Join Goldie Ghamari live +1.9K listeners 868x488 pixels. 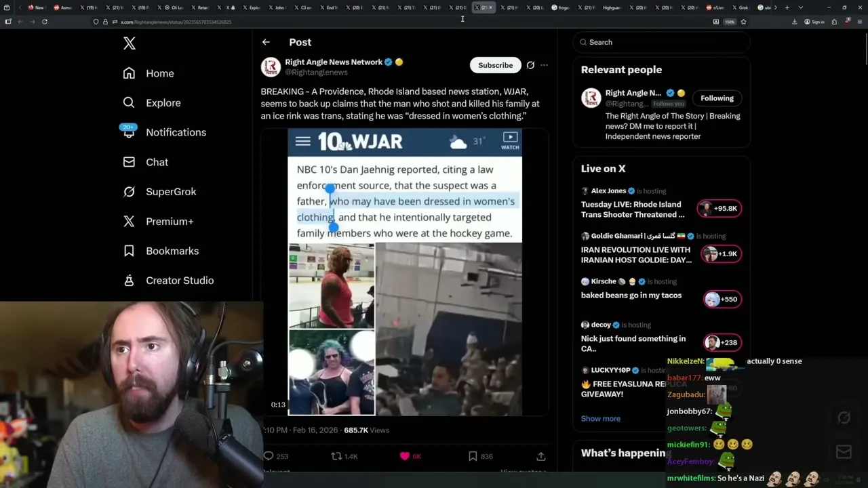pyautogui.click(x=719, y=254)
